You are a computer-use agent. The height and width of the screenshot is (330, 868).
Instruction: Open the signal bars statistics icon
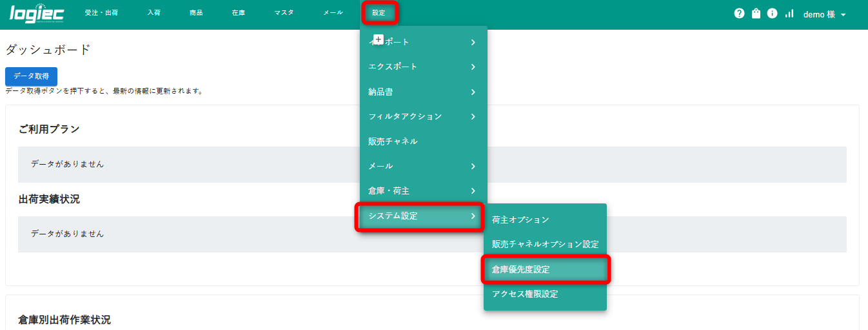click(x=789, y=14)
